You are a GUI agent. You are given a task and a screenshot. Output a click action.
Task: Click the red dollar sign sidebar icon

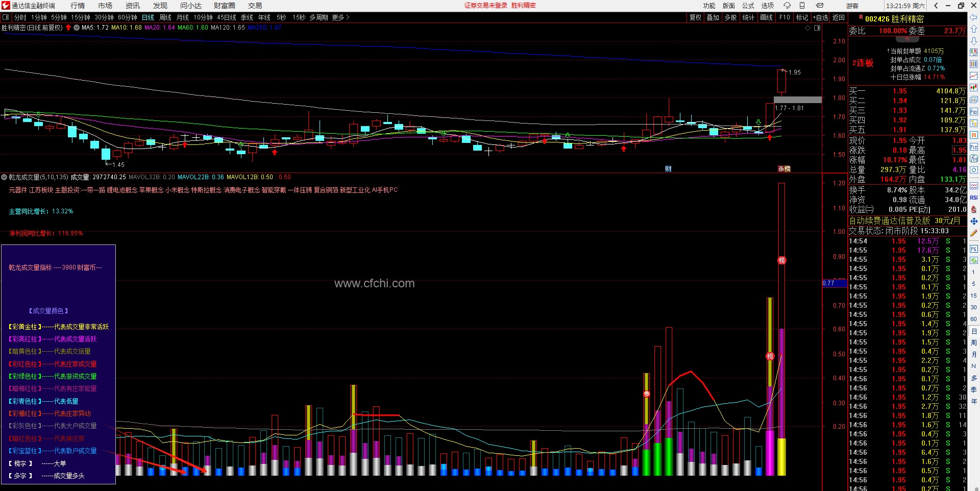(x=974, y=209)
